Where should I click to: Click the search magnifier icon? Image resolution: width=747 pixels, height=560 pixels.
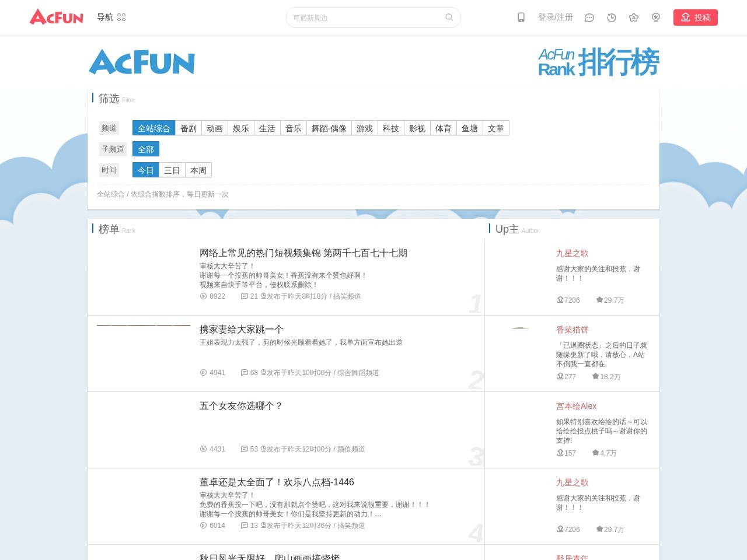tap(449, 17)
